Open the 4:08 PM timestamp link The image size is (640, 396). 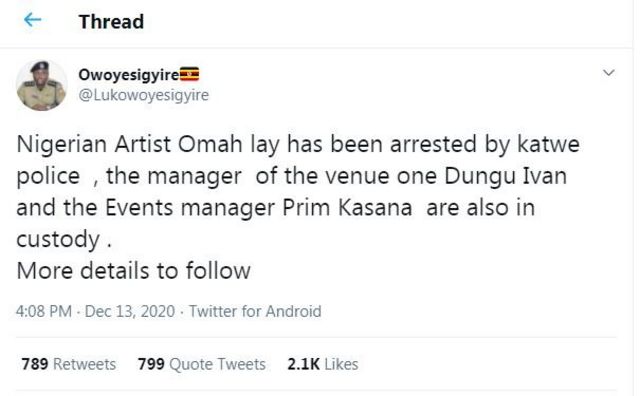(44, 311)
